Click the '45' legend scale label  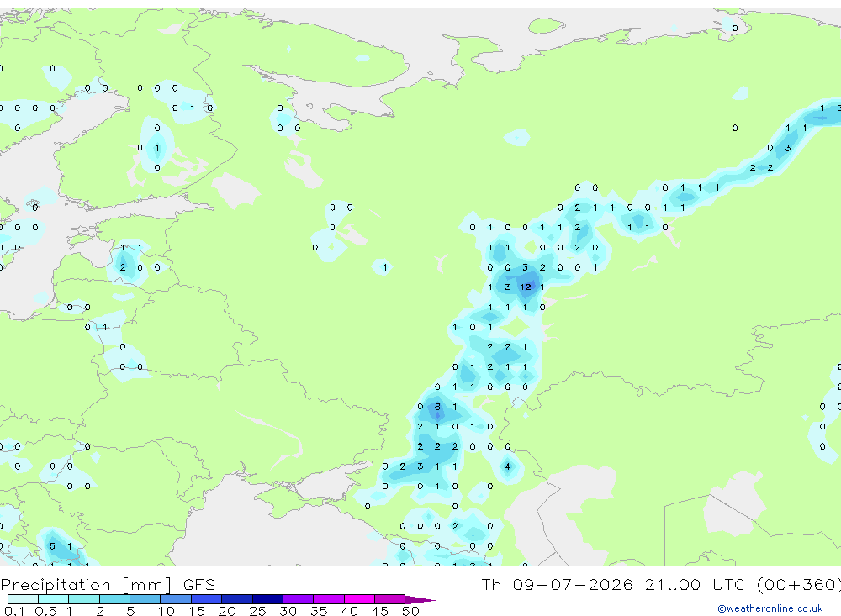[380, 611]
